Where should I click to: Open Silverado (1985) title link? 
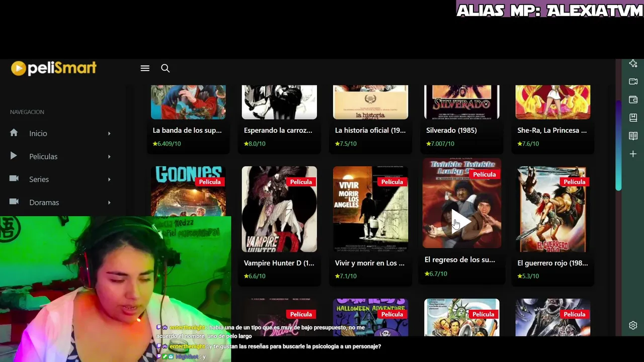pos(451,130)
